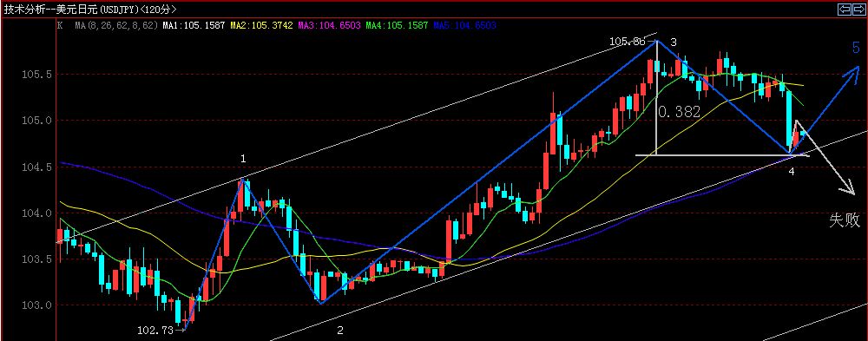
Task: Select the magenta MA3:104.6503 legend value
Action: (x=330, y=25)
